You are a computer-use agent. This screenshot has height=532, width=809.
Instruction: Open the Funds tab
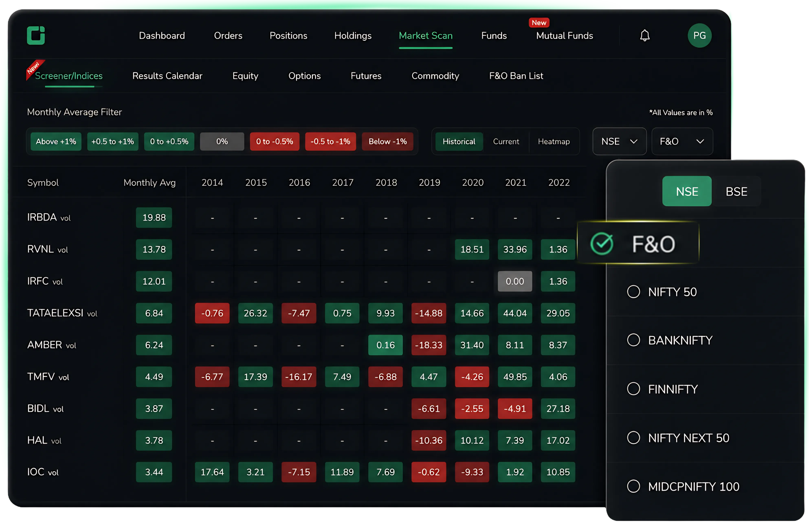pyautogui.click(x=494, y=35)
